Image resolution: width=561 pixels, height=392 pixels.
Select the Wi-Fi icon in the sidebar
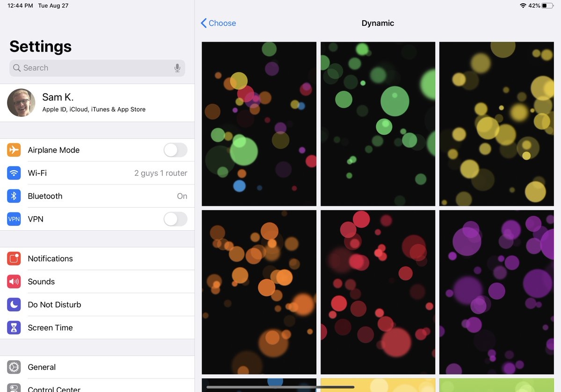[14, 173]
